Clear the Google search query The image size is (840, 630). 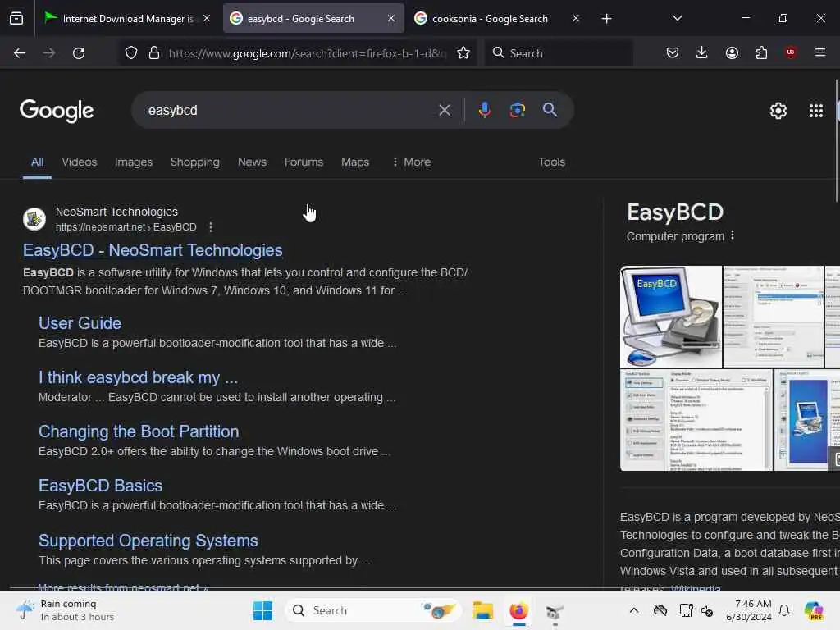coord(445,111)
